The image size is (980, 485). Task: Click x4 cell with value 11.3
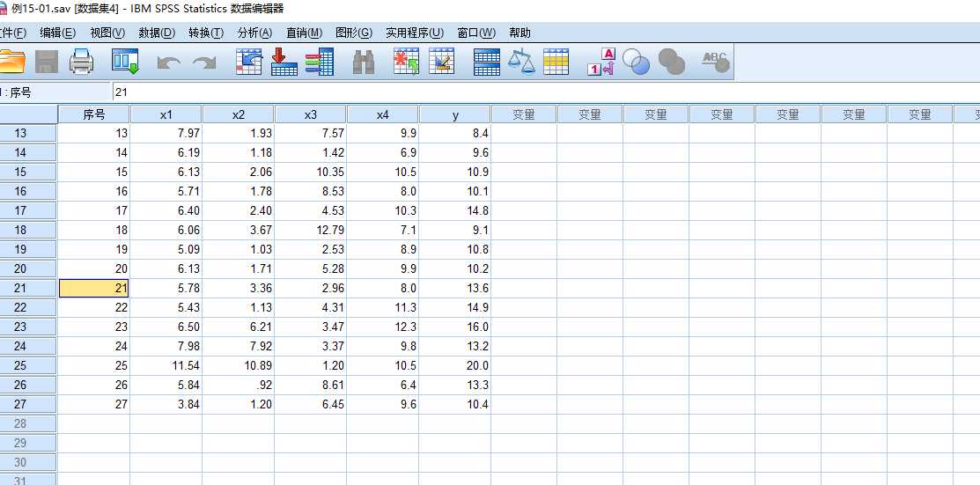[382, 307]
